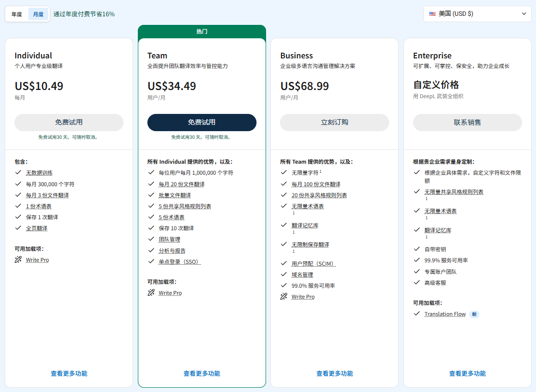Click checkmark icon beside 团队管理
The width and height of the screenshot is (536, 392).
click(x=151, y=239)
